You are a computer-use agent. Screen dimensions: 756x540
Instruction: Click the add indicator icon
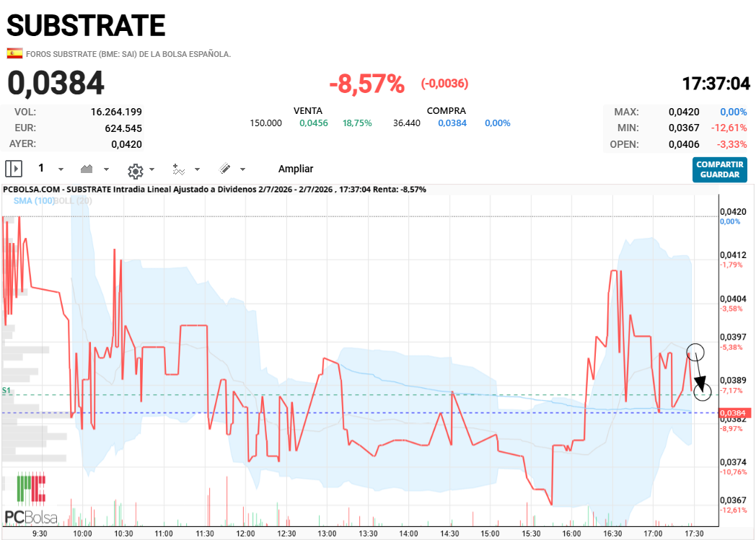(x=179, y=169)
